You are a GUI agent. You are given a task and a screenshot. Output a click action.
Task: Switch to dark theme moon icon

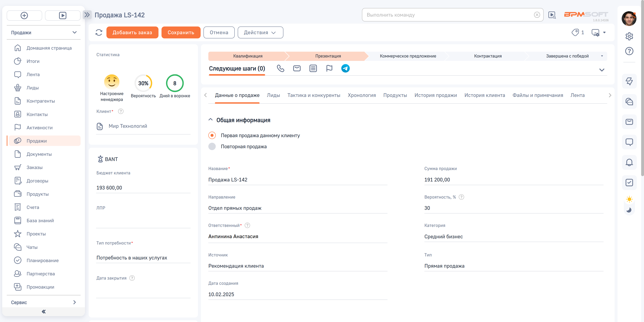click(x=629, y=210)
